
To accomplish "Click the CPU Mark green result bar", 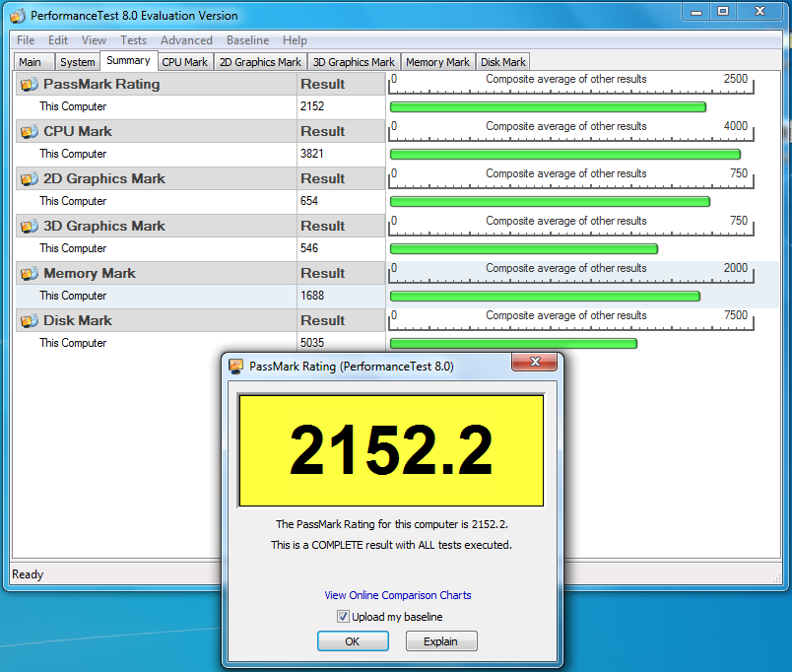I will 565,154.
